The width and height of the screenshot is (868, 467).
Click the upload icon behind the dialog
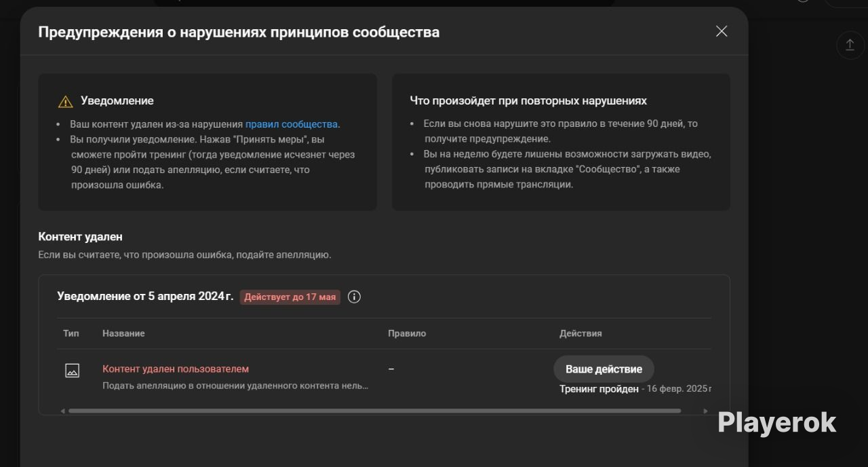click(850, 45)
